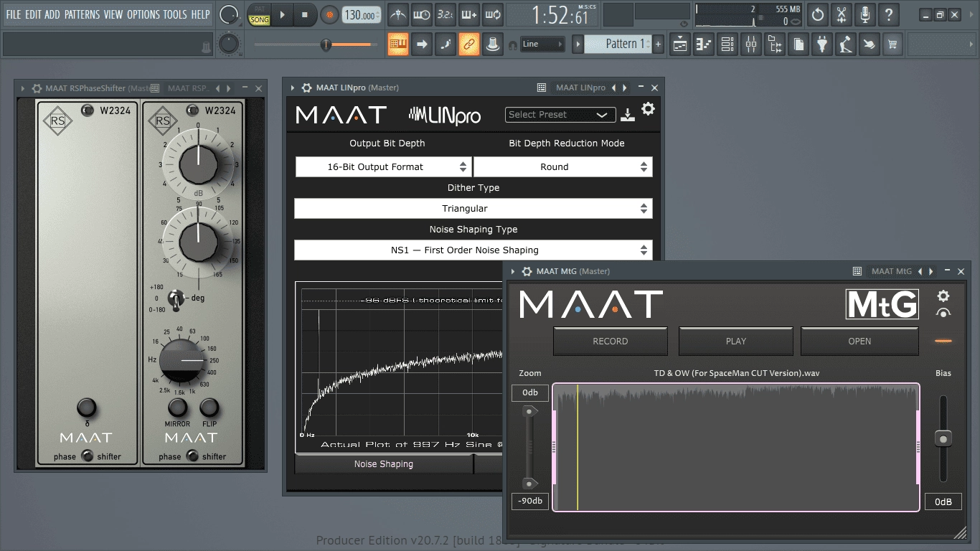Toggle the MIRROR button on RSPhaseShifter
The height and width of the screenshot is (551, 980).
click(177, 408)
